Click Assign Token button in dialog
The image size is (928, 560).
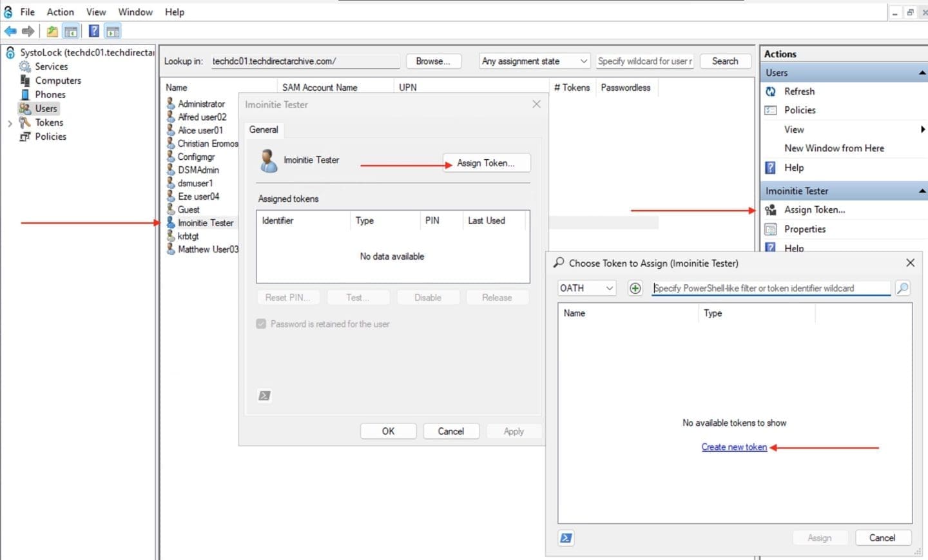coord(487,163)
